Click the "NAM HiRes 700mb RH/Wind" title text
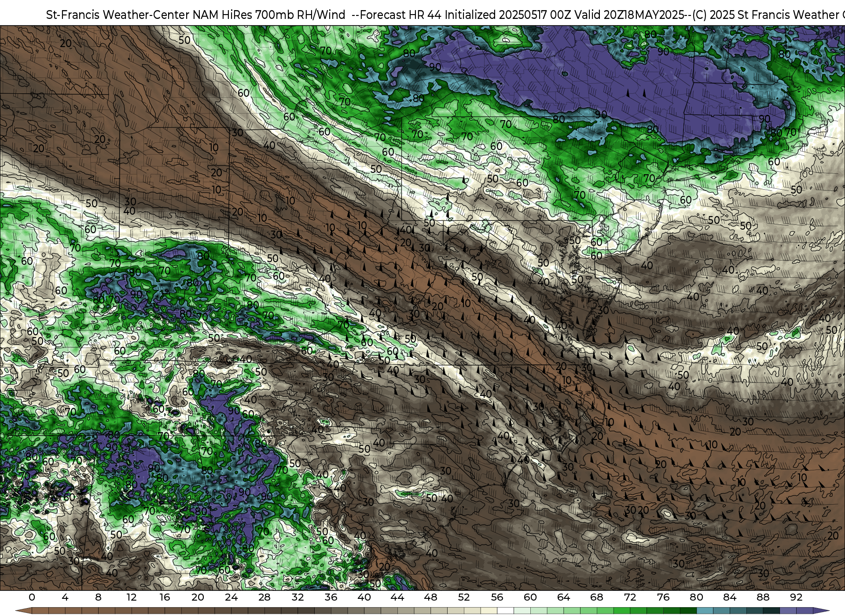 [x=269, y=15]
